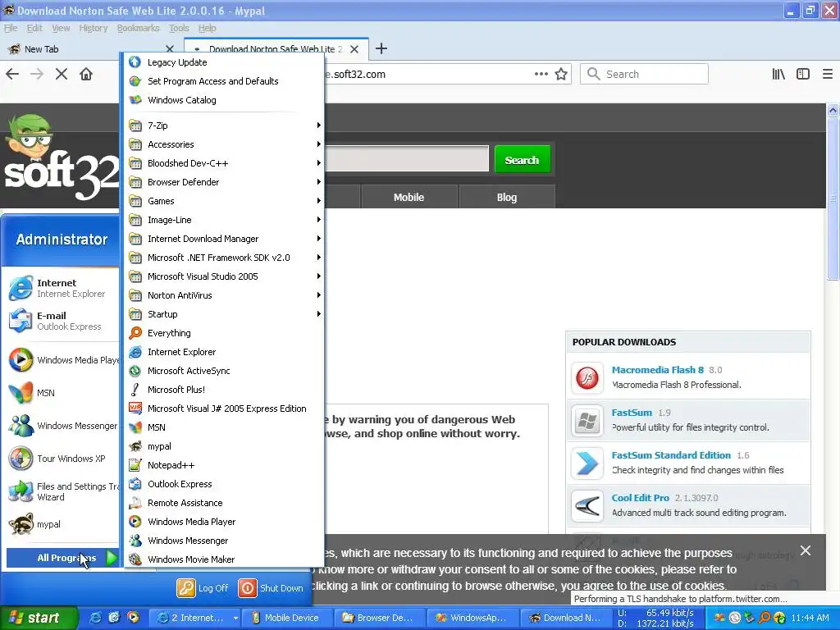Screen dimensions: 840x630
Task: Click the browser Search input field
Action: pyautogui.click(x=644, y=74)
